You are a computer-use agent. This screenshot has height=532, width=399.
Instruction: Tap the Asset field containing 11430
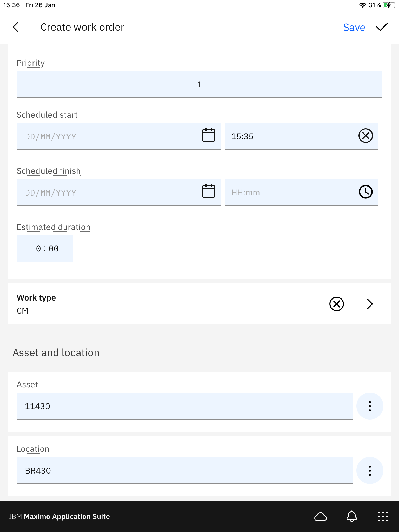pos(185,406)
